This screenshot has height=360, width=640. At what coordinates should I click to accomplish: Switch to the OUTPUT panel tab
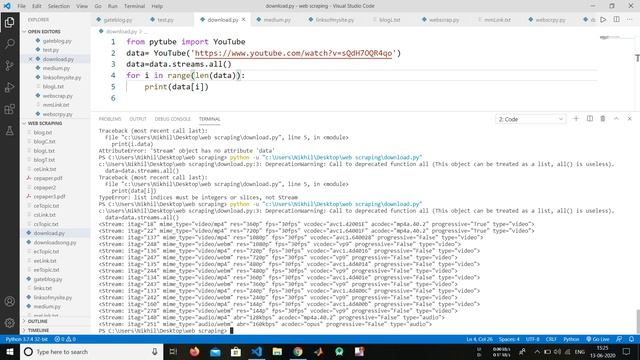(x=138, y=119)
